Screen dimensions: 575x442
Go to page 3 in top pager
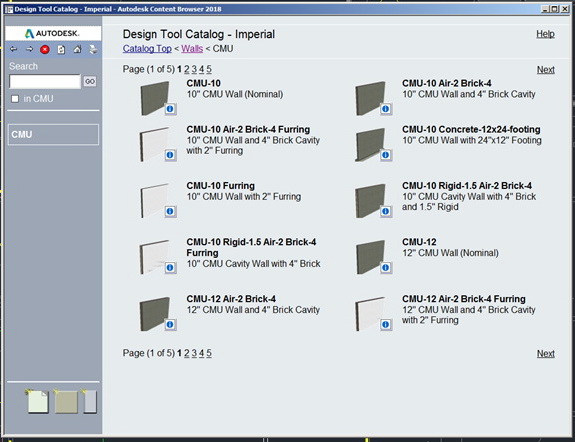[x=194, y=69]
